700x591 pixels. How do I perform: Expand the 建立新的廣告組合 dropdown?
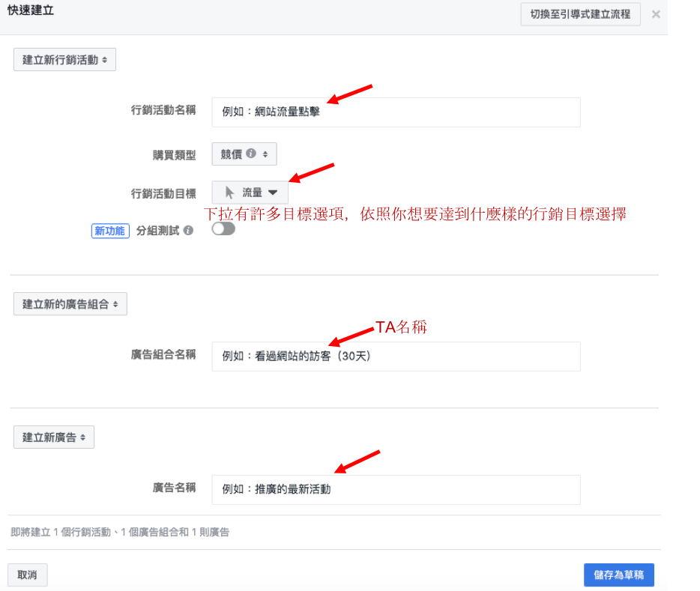[70, 304]
